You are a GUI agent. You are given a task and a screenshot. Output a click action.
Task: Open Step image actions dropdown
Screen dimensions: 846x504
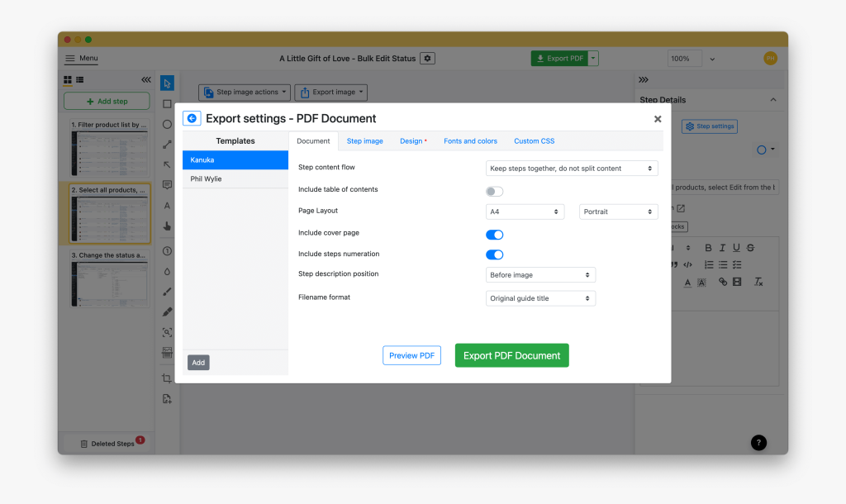245,93
